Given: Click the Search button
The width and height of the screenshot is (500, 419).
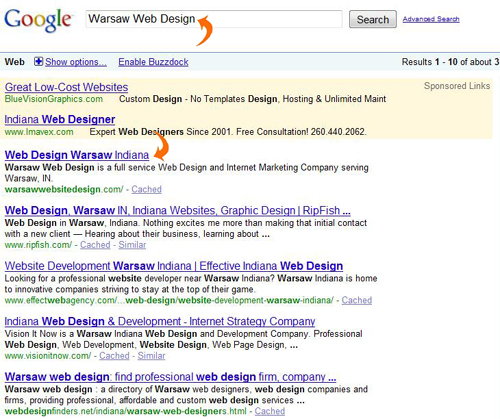Looking at the screenshot, I should [x=373, y=19].
